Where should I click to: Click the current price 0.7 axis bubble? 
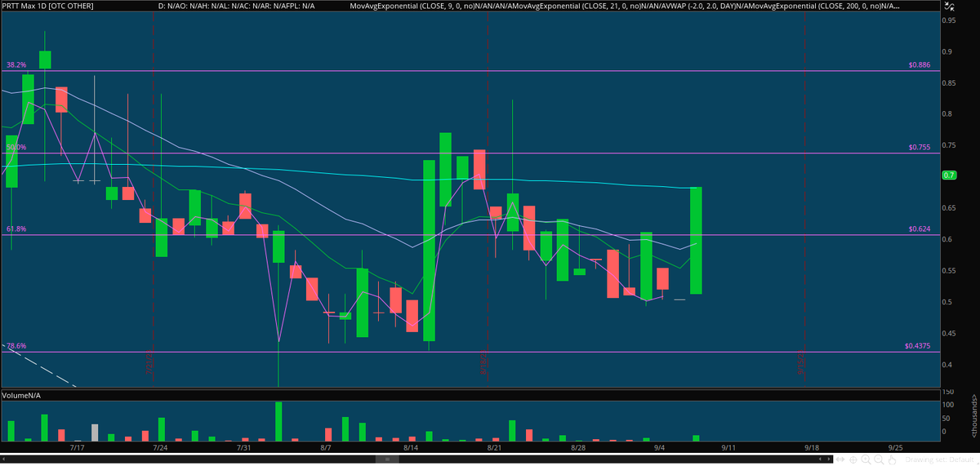pos(949,175)
